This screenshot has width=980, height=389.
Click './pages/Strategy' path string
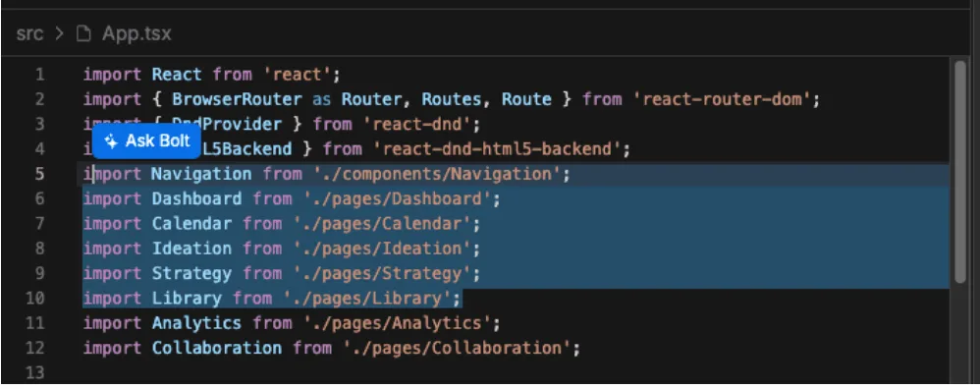(x=383, y=273)
